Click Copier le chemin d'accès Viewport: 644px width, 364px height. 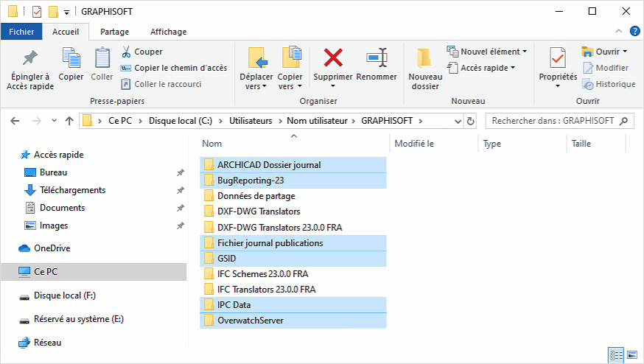174,68
